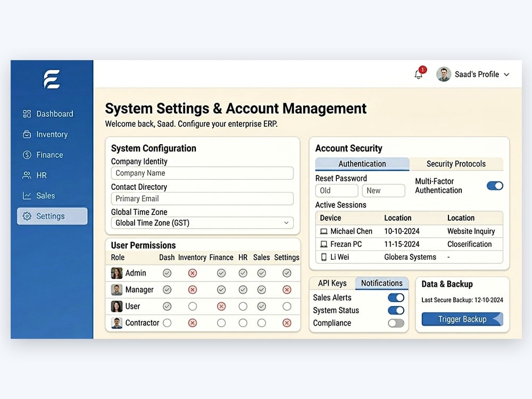Toggle User Finance permission
532x399 pixels.
pos(221,306)
